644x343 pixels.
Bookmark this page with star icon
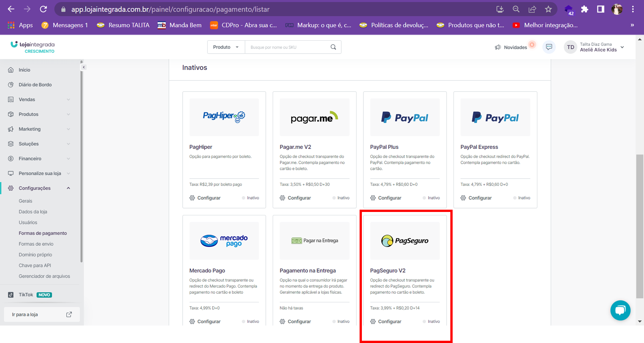click(548, 9)
